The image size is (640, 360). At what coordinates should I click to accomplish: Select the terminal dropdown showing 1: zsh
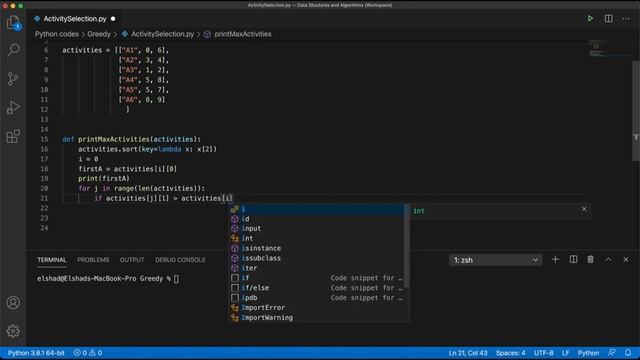click(x=496, y=260)
